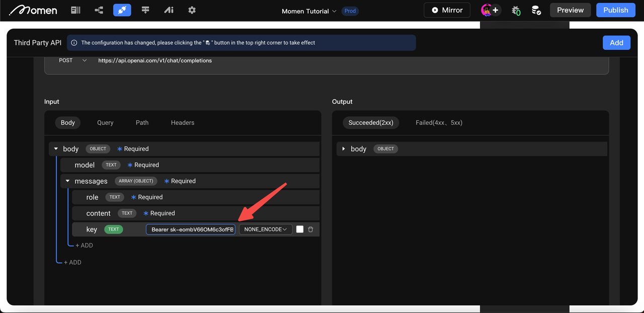Click the Add button for Third Party API
Viewport: 644px width, 313px height.
coord(616,43)
